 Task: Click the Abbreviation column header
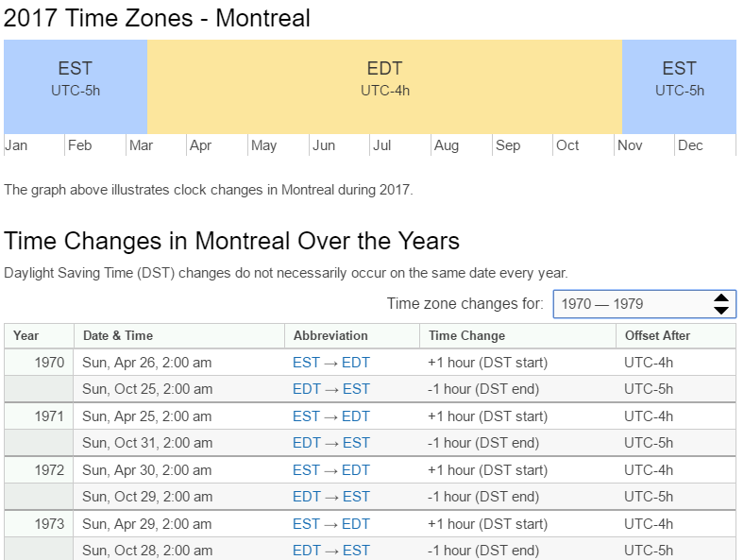pyautogui.click(x=330, y=335)
